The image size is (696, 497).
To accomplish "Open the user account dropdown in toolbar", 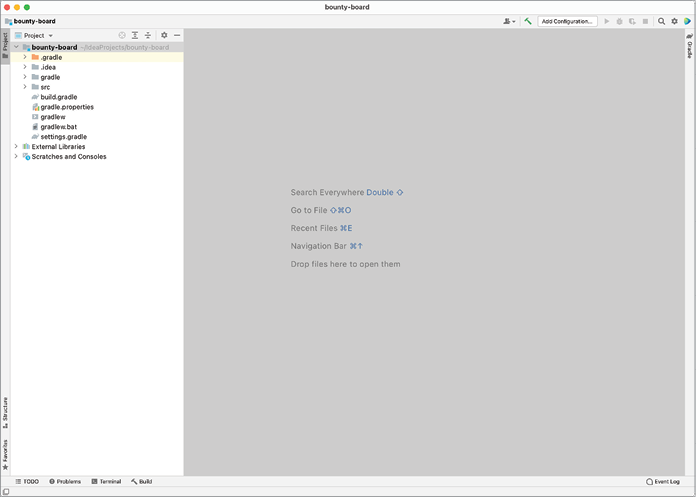I will 509,21.
